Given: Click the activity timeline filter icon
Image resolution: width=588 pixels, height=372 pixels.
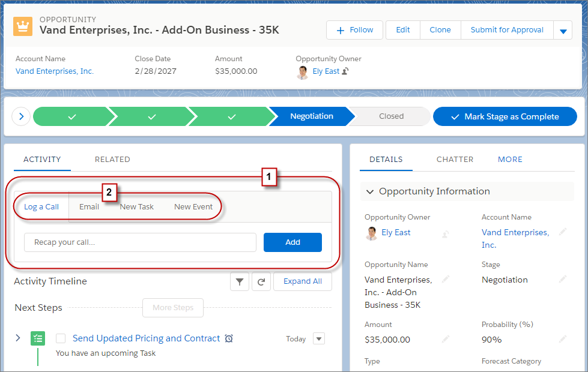Looking at the screenshot, I should point(239,281).
